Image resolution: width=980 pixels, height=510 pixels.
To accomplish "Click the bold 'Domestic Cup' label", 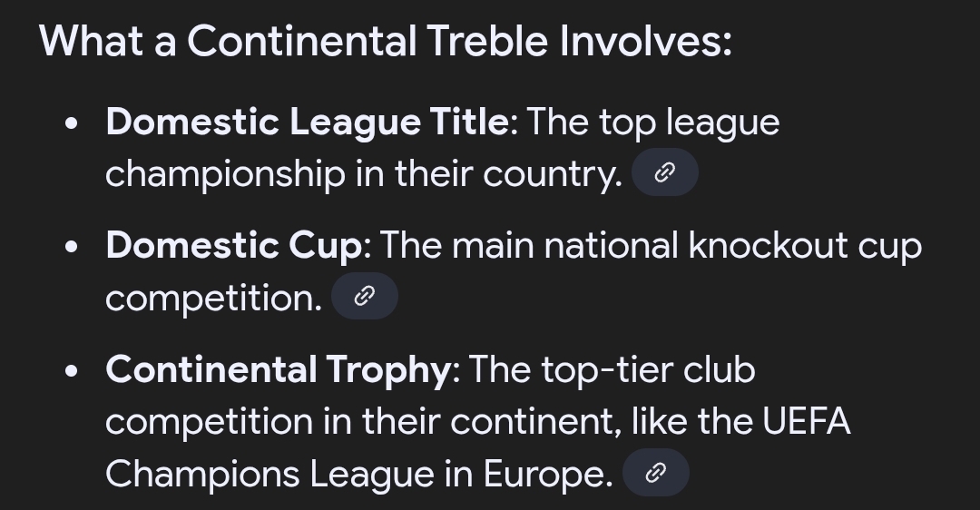I will pos(234,245).
